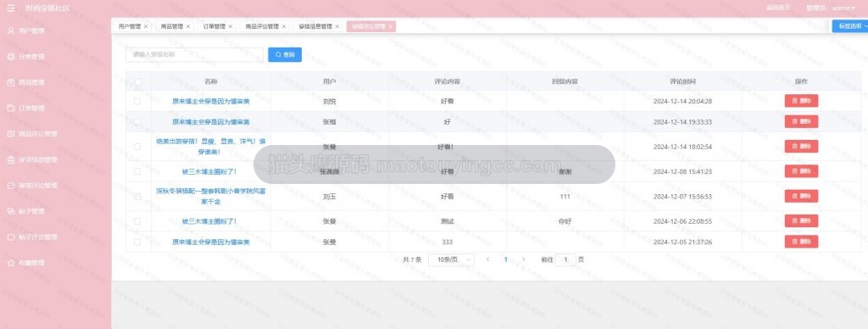Close the active 穿搭评论管理 tab with its x
The width and height of the screenshot is (868, 329).
(x=390, y=26)
